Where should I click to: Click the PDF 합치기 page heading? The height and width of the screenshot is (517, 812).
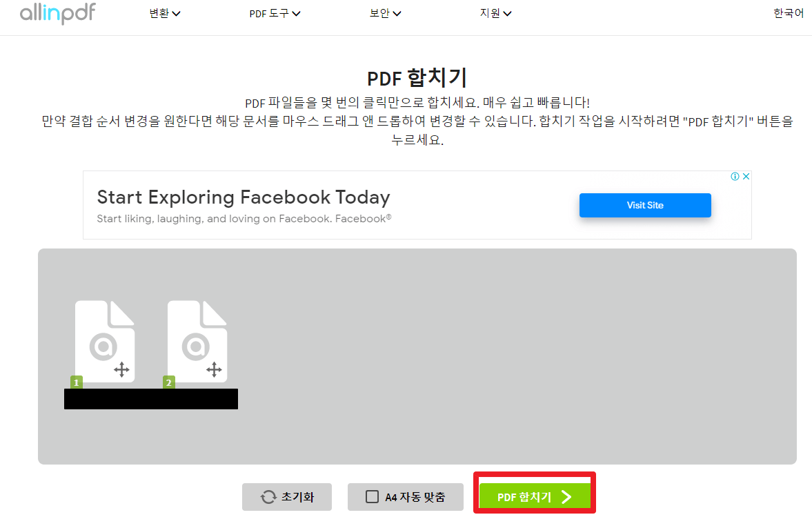(x=417, y=78)
